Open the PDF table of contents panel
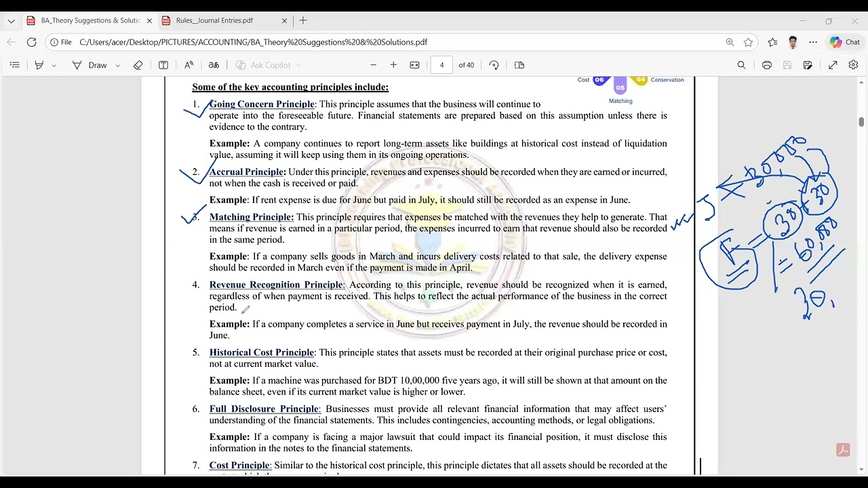The height and width of the screenshot is (488, 868). coord(15,65)
